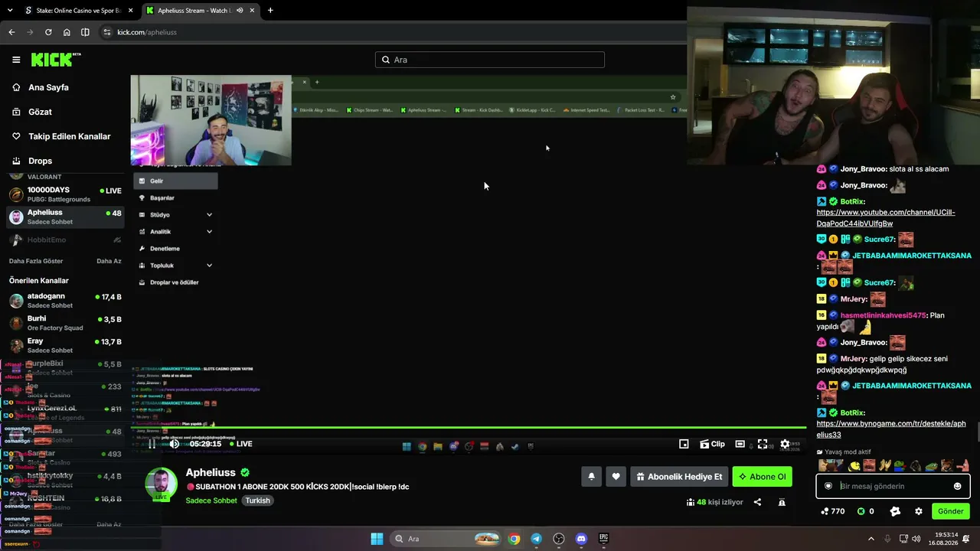
Task: Create a Clip of the stream
Action: click(713, 444)
